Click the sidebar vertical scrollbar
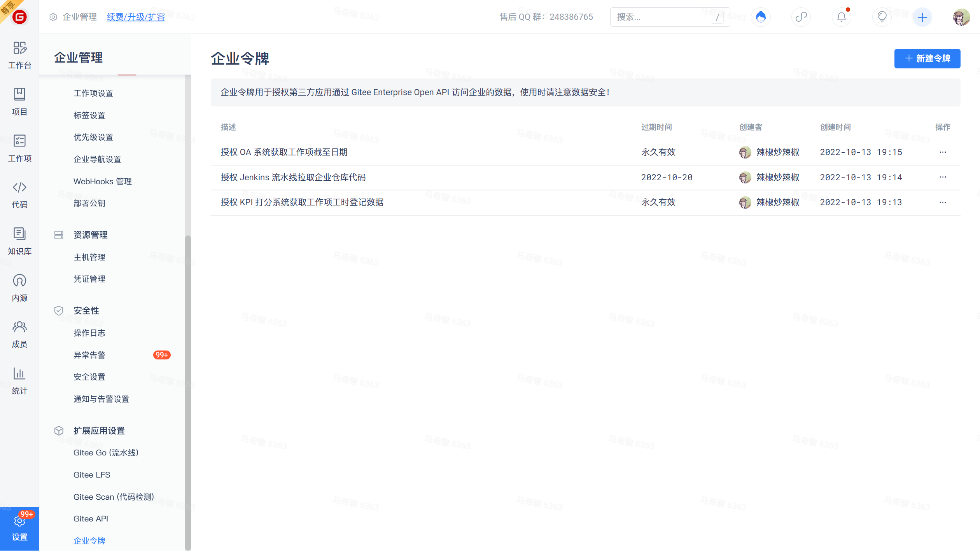This screenshot has width=980, height=551. (188, 392)
